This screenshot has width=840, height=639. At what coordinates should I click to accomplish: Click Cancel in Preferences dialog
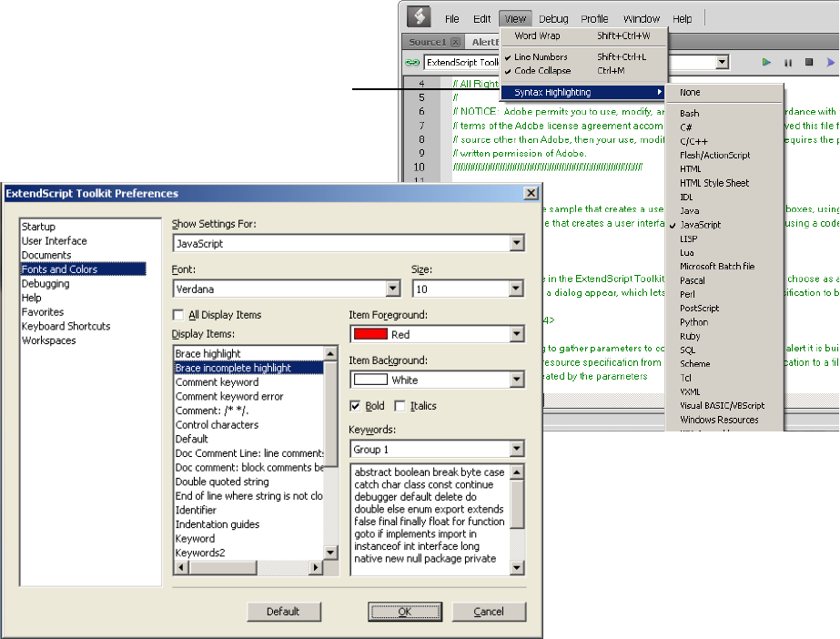489,611
